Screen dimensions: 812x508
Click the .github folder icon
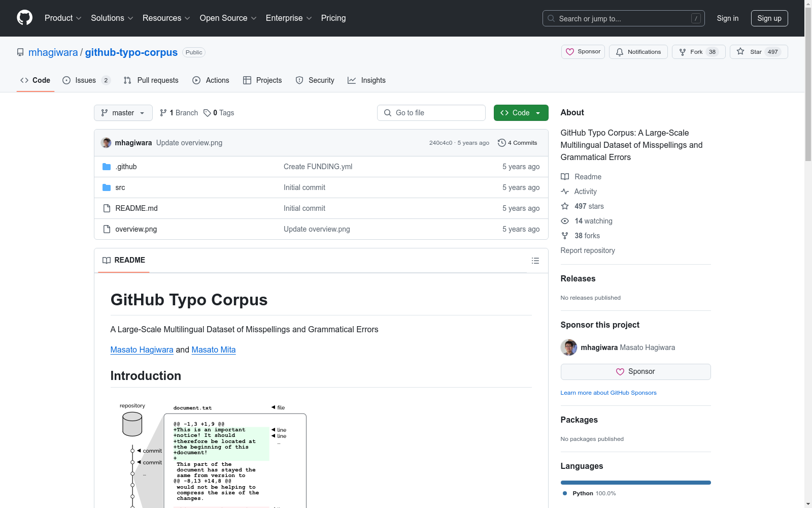click(107, 167)
